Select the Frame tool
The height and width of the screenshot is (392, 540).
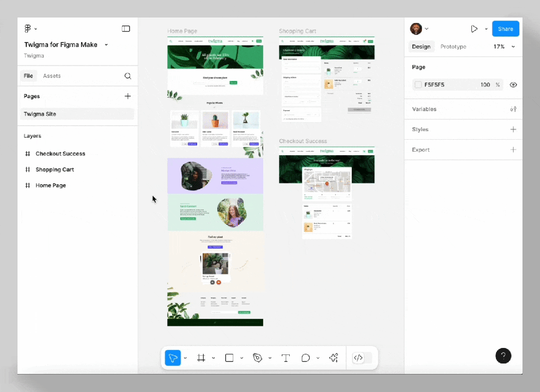point(201,358)
